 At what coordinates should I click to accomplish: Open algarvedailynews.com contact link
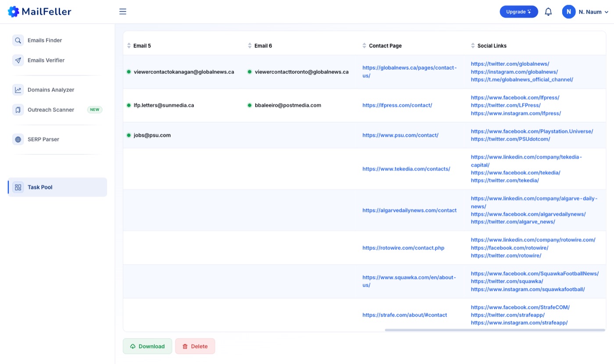[x=409, y=211]
